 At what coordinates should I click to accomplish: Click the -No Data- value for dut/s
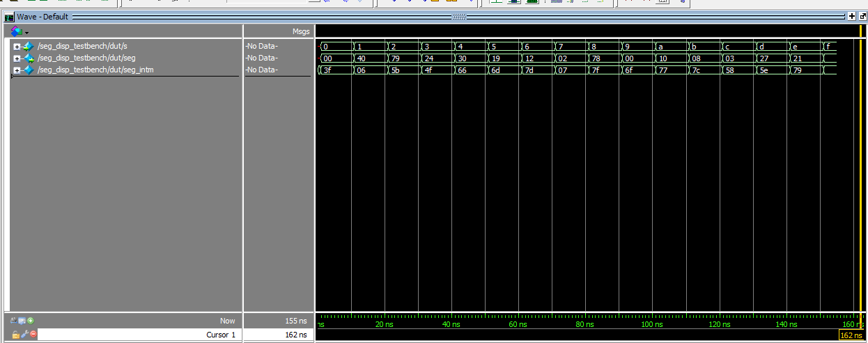pyautogui.click(x=261, y=47)
